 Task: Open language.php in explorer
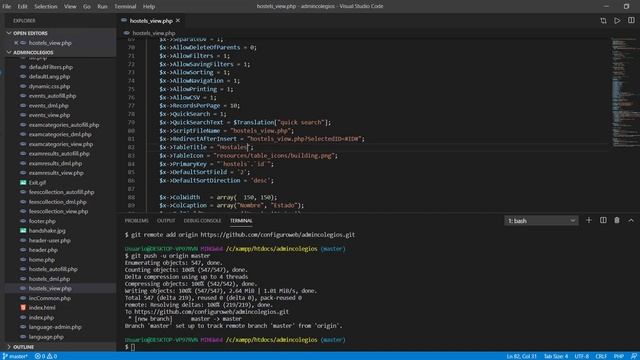pyautogui.click(x=46, y=337)
